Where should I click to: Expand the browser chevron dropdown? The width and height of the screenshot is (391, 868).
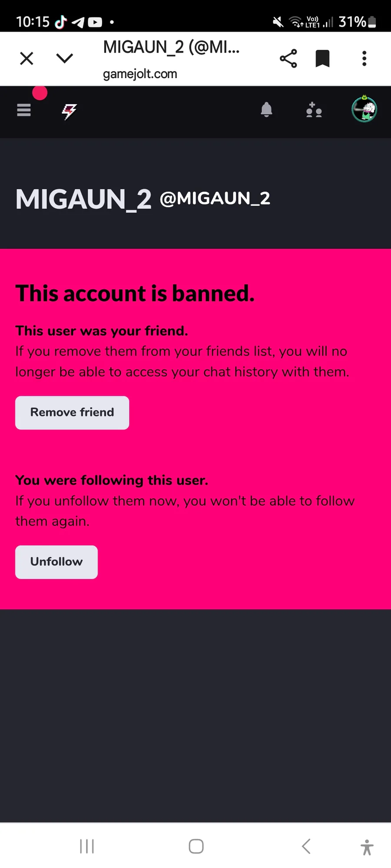coord(65,58)
